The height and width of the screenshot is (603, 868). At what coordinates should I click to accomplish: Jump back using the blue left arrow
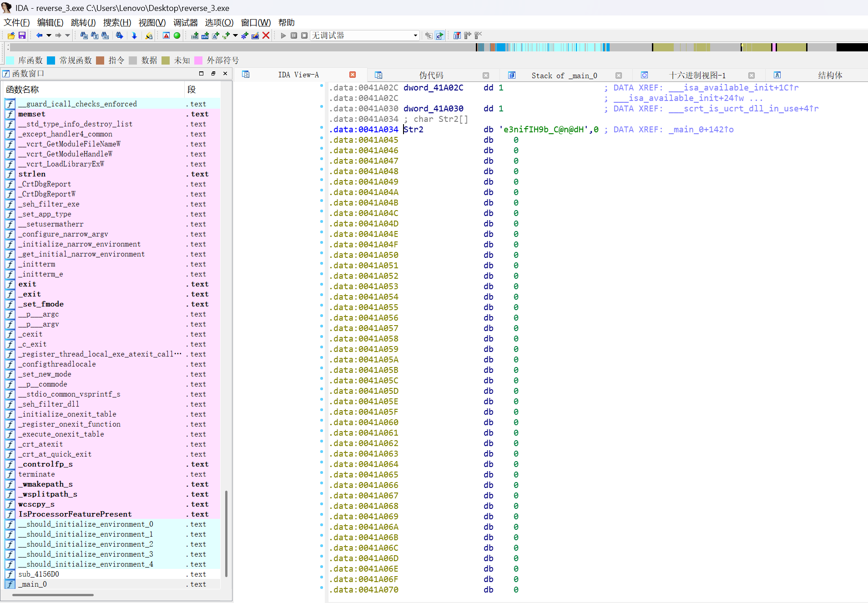39,35
